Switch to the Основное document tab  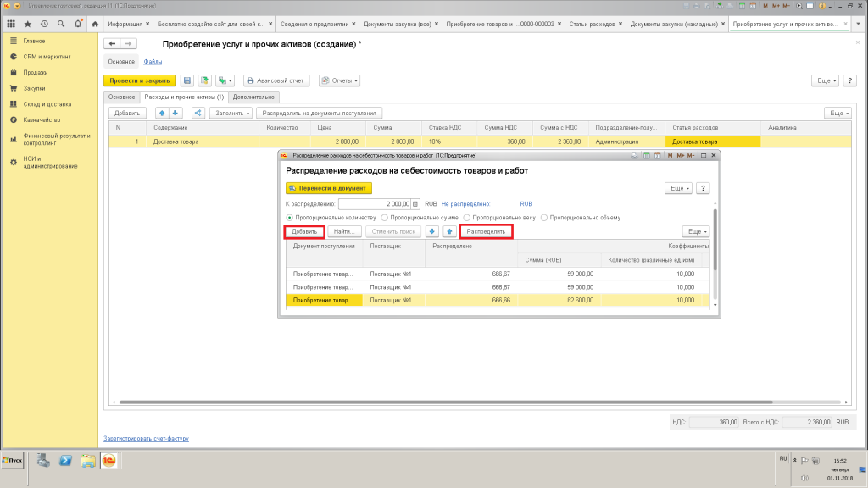(x=122, y=97)
